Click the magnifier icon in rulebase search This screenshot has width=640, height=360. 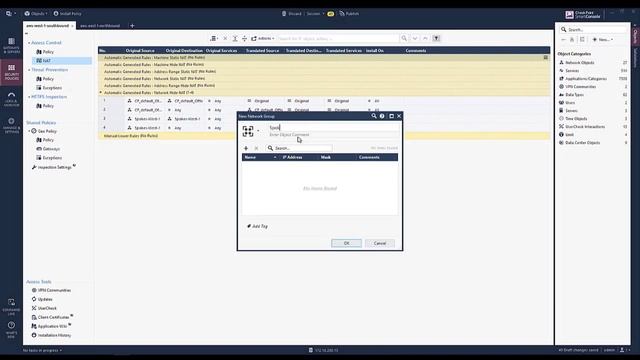404,38
